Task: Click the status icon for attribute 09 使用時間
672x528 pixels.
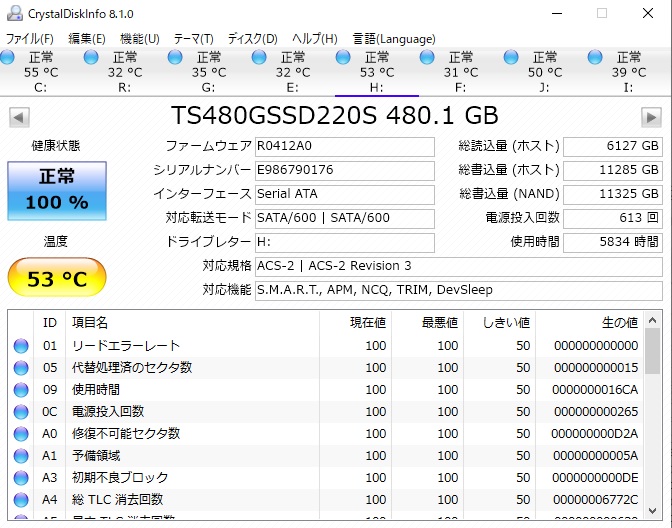Action: pos(21,390)
